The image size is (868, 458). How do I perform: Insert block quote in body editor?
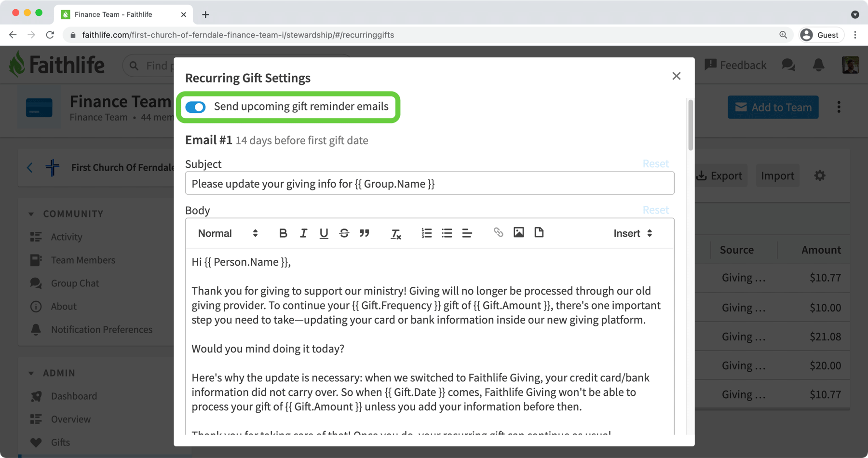click(x=365, y=233)
